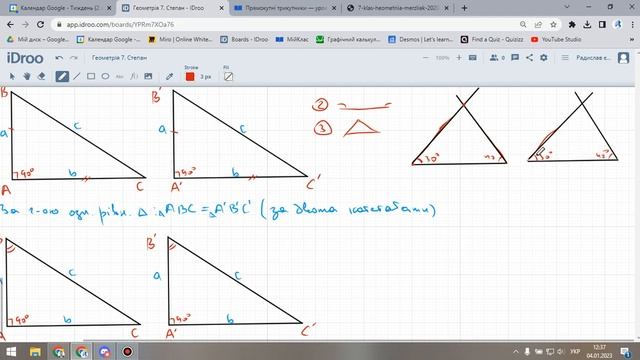
Task: Reload the current page
Action: (x=40, y=24)
